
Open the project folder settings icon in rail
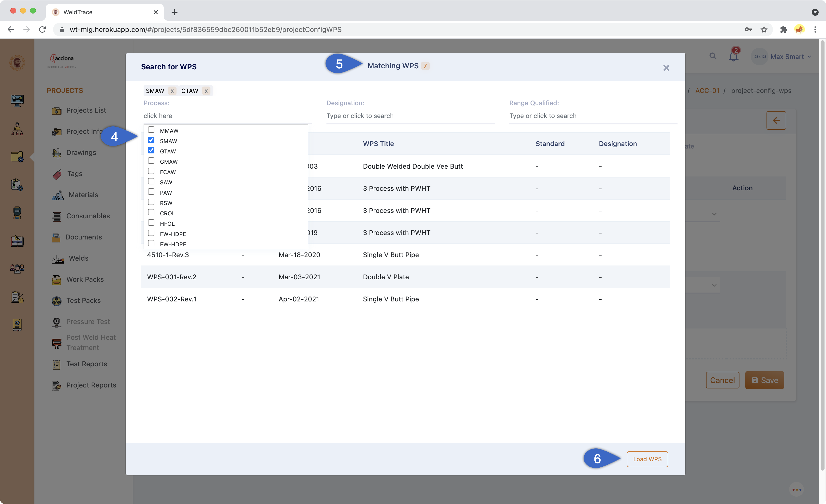(x=17, y=156)
